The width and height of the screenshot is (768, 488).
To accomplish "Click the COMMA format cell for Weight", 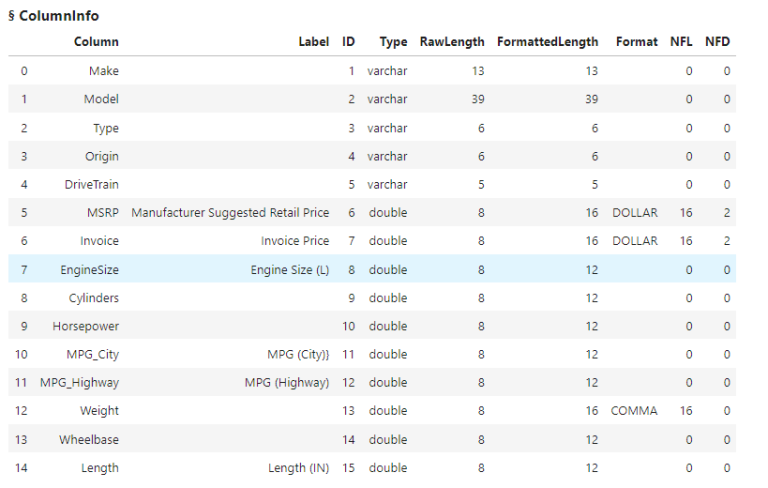I will tap(634, 411).
